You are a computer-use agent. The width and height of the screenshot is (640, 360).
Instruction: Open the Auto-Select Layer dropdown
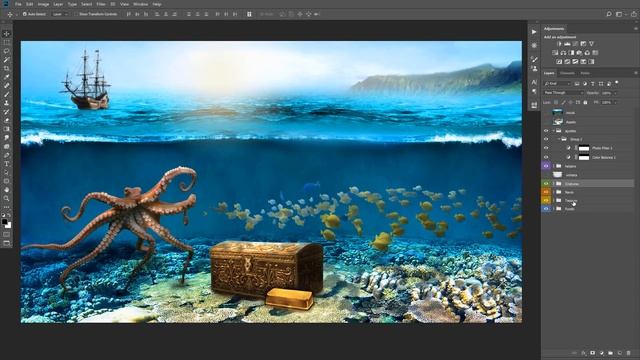(x=60, y=14)
